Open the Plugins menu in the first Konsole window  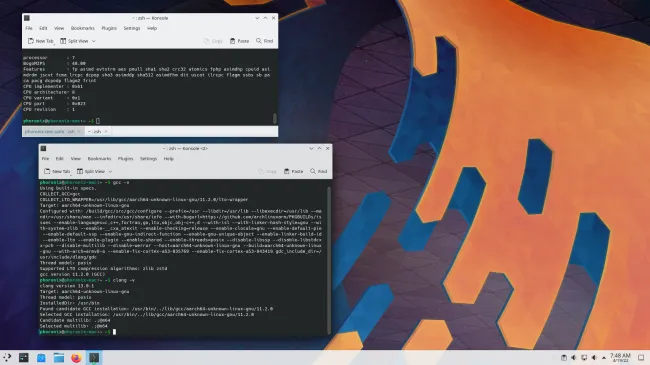tap(109, 28)
